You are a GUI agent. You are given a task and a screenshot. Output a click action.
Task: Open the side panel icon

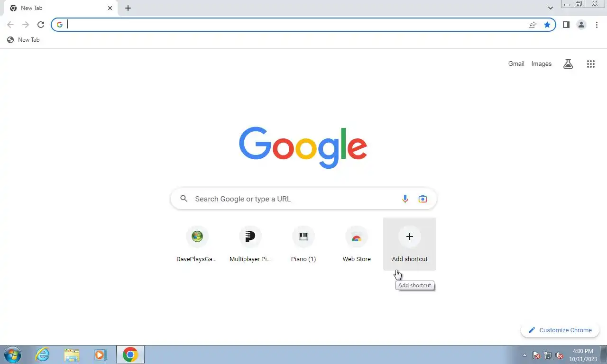click(x=566, y=25)
